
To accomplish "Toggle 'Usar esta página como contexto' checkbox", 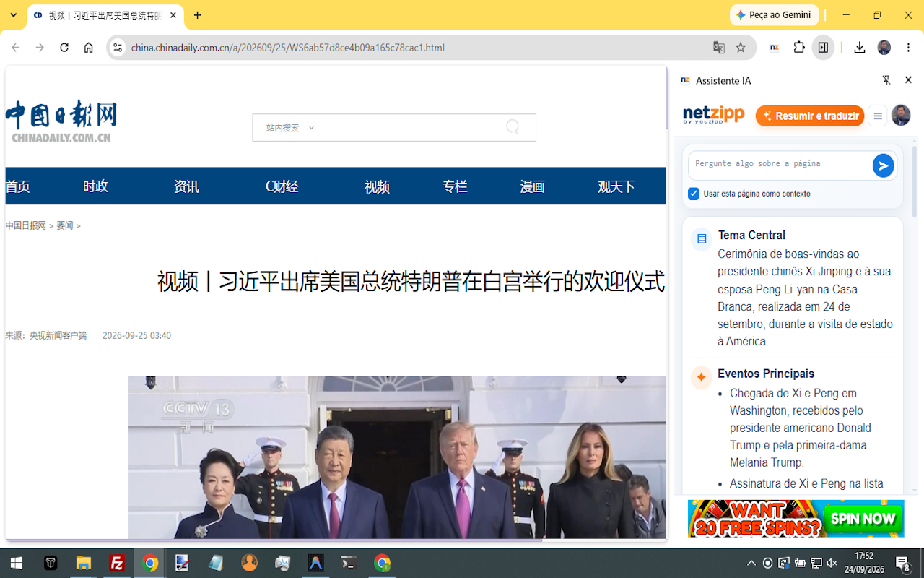I will tap(694, 194).
